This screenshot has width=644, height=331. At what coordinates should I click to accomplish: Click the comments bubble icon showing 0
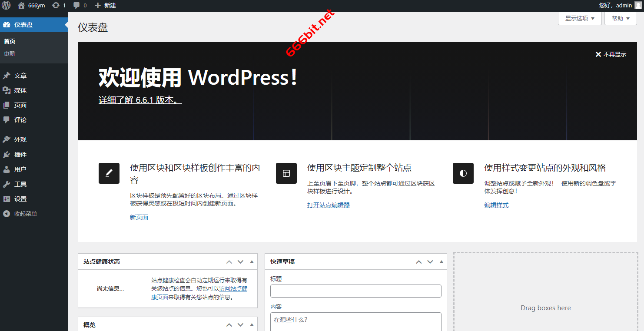coord(77,5)
